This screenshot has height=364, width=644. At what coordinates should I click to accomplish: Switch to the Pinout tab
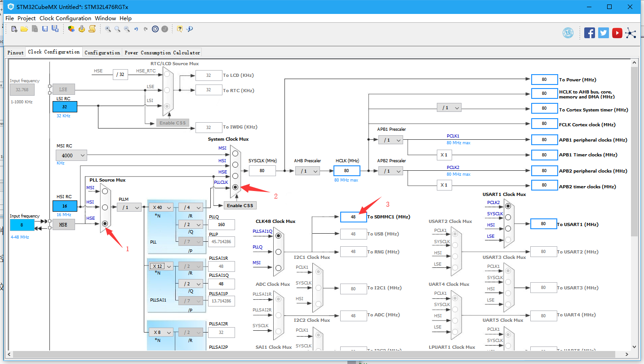15,52
